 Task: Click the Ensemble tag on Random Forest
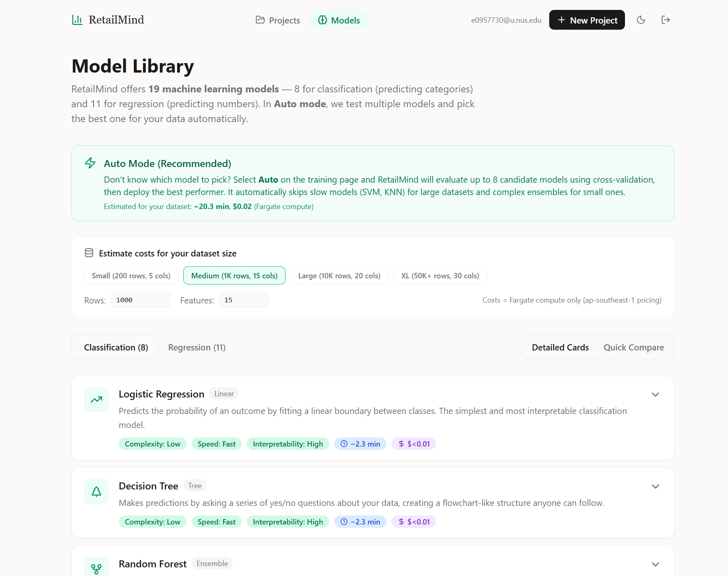(212, 564)
